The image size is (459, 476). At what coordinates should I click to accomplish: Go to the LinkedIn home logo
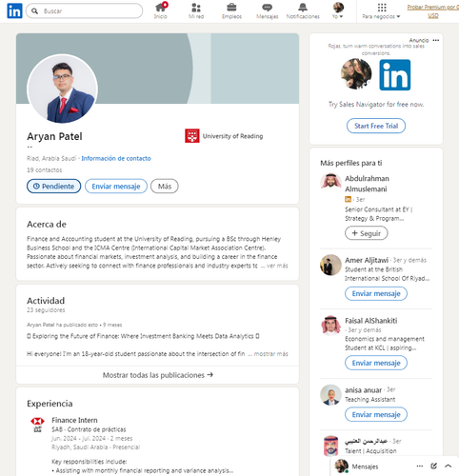14,10
